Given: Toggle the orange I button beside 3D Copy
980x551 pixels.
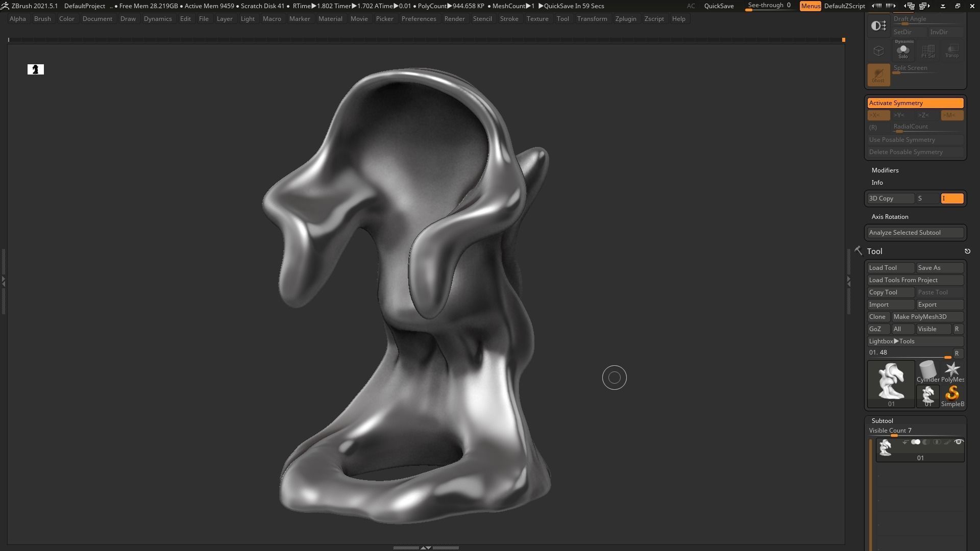Looking at the screenshot, I should 952,198.
